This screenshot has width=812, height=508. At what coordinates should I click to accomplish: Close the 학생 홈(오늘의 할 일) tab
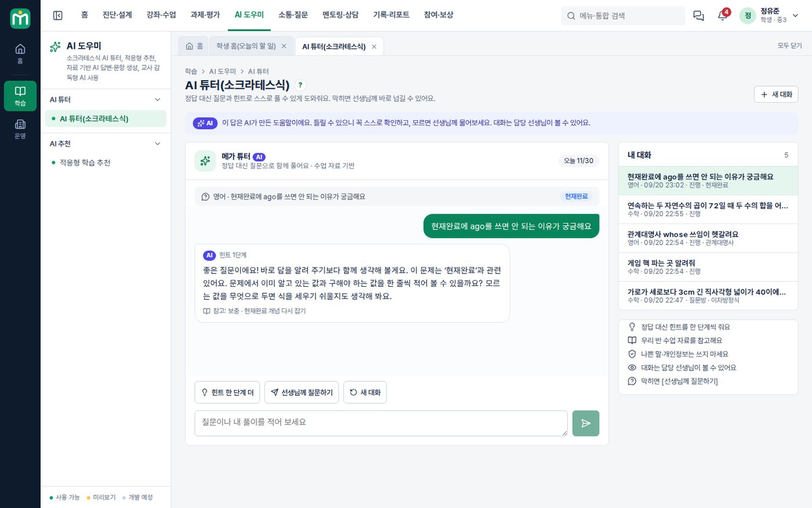(284, 46)
